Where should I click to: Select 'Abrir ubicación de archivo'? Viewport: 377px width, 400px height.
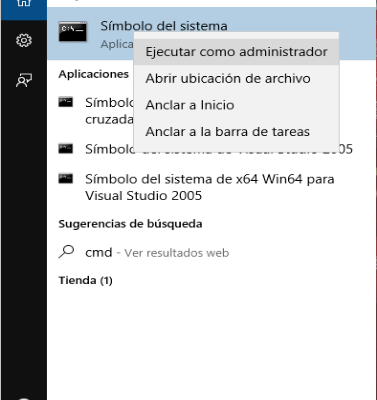click(x=236, y=79)
